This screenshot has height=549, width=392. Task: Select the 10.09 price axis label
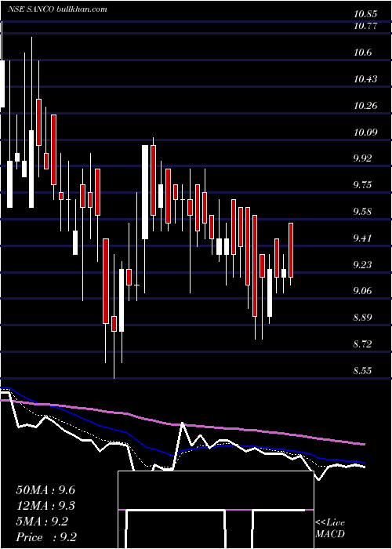365,132
